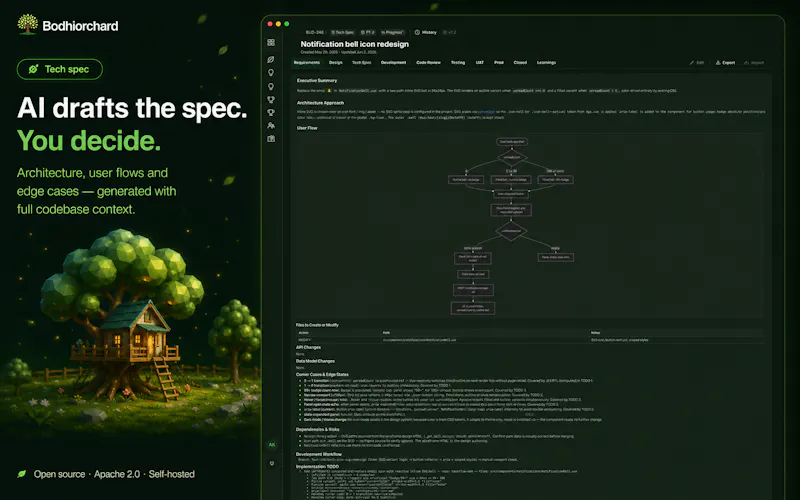Switch to the Requirements tab
800x500 pixels.
[307, 63]
